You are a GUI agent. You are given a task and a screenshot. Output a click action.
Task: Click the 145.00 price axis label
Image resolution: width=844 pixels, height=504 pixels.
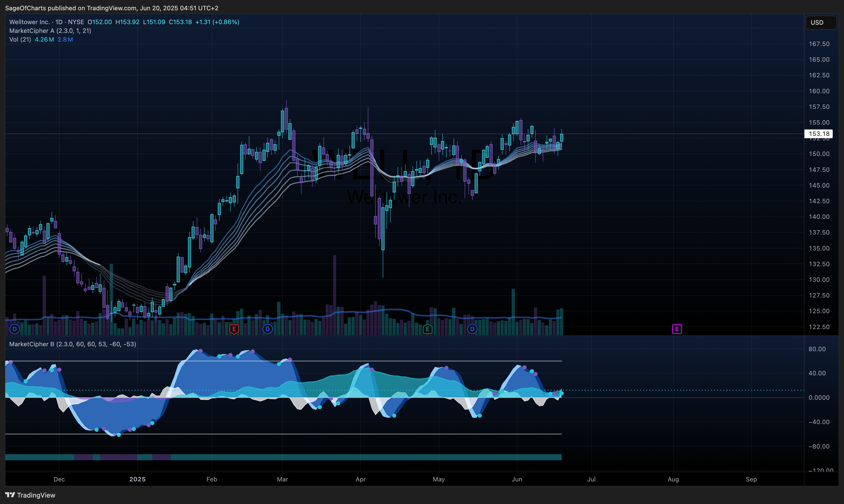click(x=819, y=185)
